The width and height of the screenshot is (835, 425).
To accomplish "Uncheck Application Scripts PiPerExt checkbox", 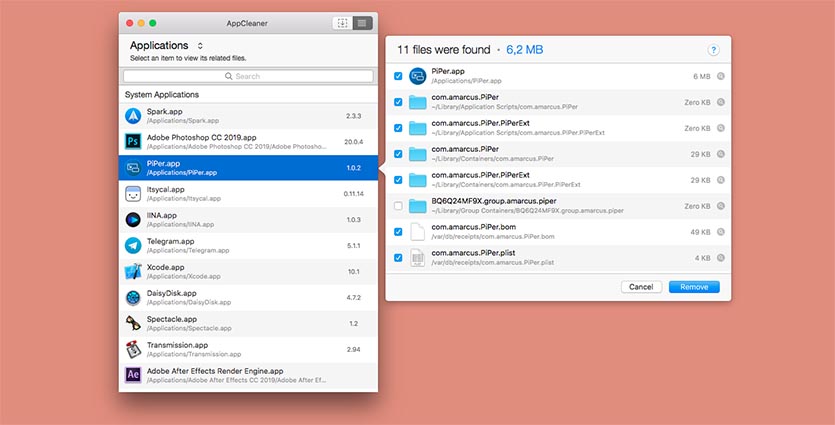I will point(398,128).
